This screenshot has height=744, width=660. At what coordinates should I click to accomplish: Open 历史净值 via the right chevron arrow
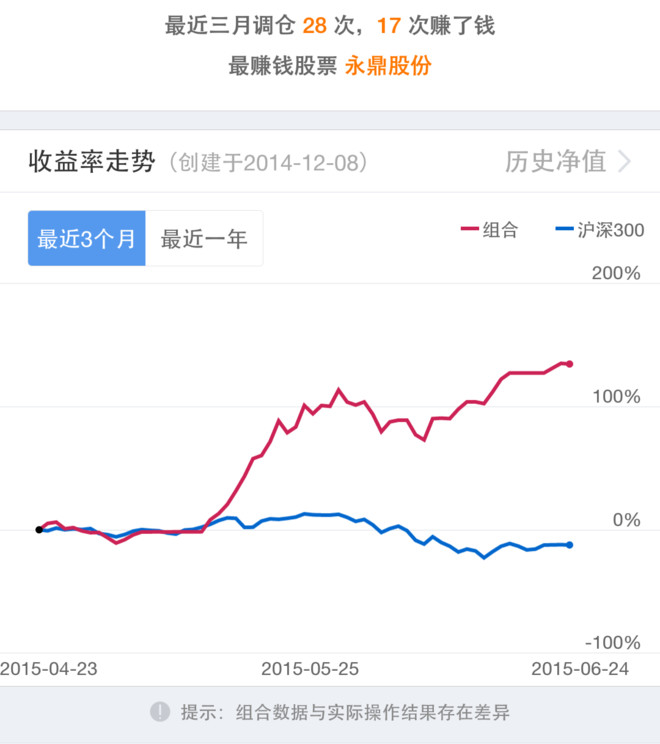(626, 162)
